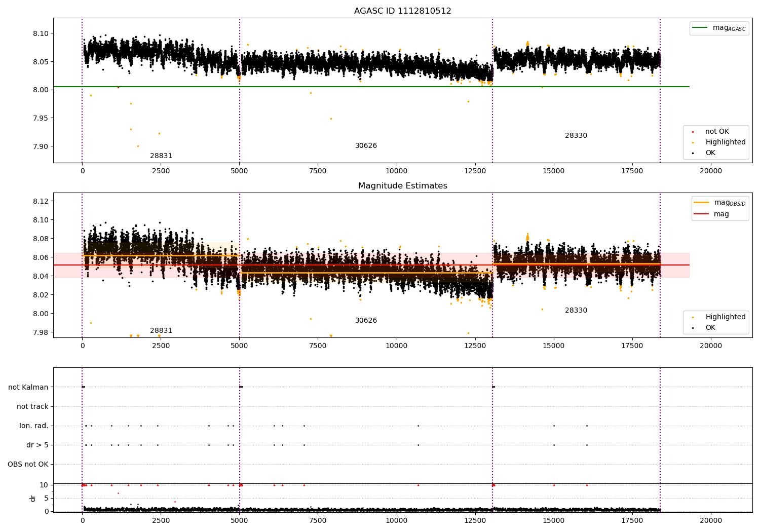The height and width of the screenshot is (532, 760).
Task: Click obsid label 28831 in Magnitude Estimates plot
Action: pos(161,331)
